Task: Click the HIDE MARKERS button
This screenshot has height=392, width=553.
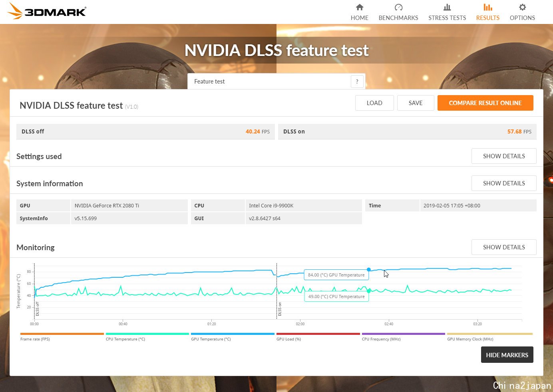Action: pyautogui.click(x=507, y=355)
